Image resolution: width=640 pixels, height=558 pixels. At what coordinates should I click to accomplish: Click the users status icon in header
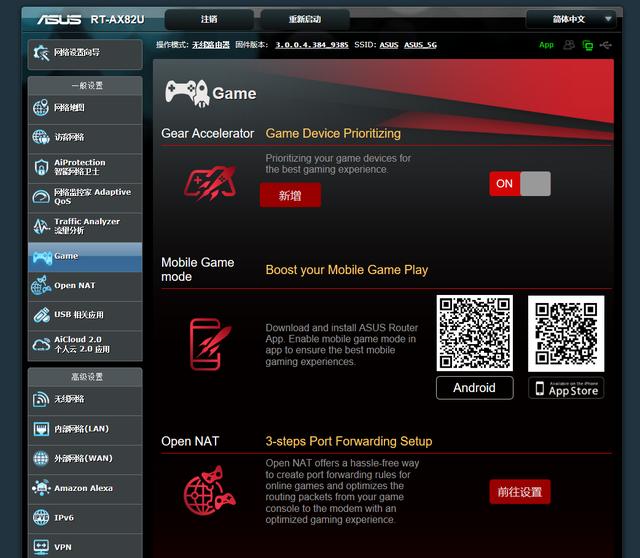[x=569, y=45]
